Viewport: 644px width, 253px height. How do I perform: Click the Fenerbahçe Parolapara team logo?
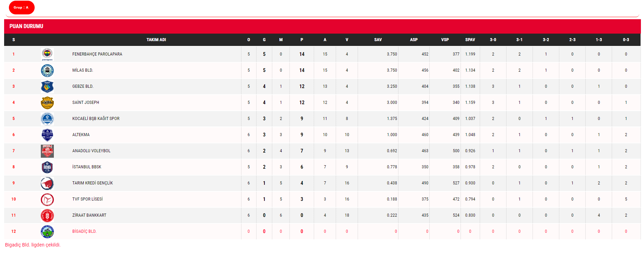click(47, 54)
